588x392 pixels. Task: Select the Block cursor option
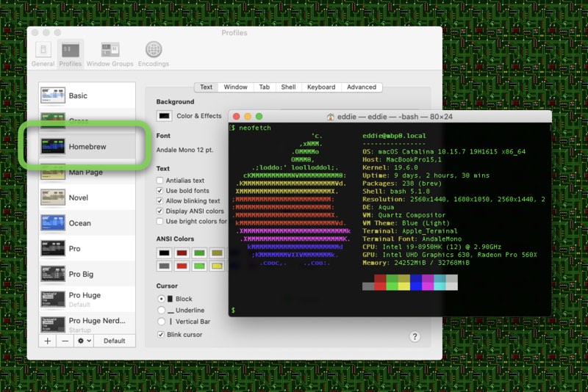click(x=161, y=299)
